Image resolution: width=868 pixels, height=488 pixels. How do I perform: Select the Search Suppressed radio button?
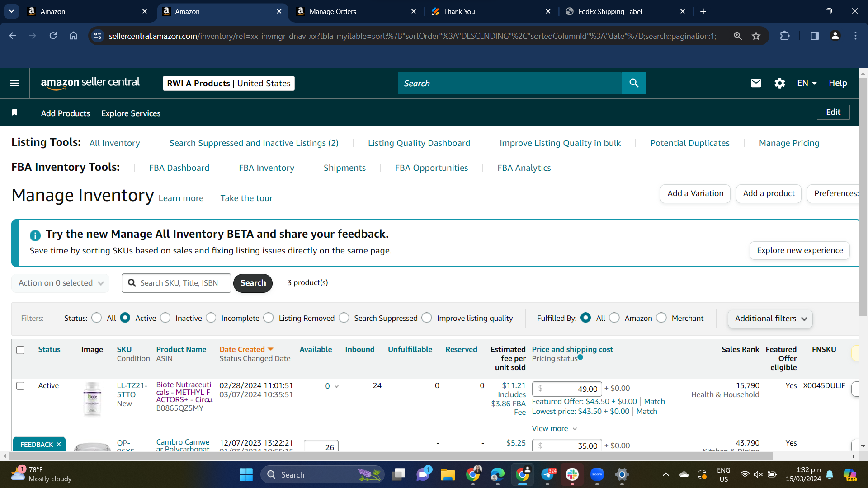point(344,318)
